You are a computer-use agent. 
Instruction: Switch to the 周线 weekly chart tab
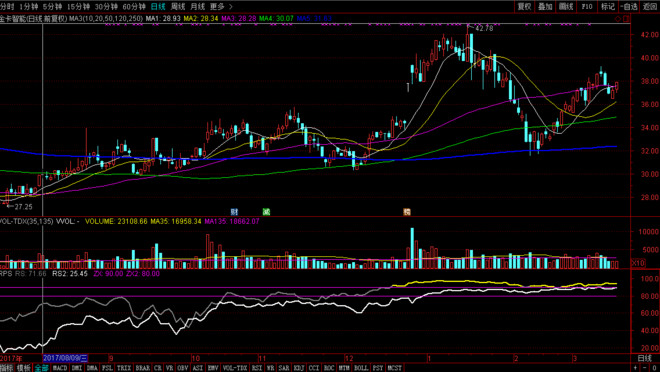click(x=178, y=7)
